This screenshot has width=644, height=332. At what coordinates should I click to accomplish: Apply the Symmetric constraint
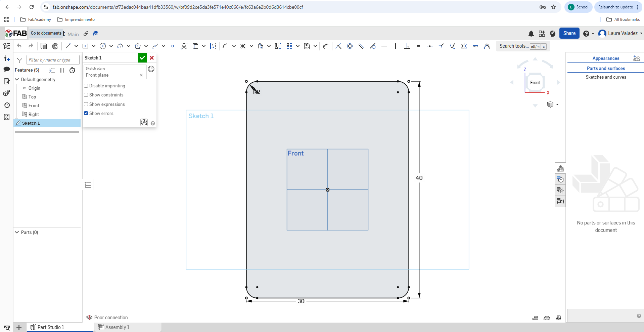[464, 46]
